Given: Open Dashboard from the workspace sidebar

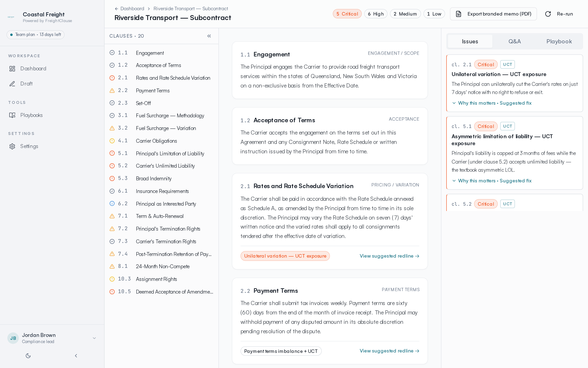Looking at the screenshot, I should pyautogui.click(x=33, y=69).
